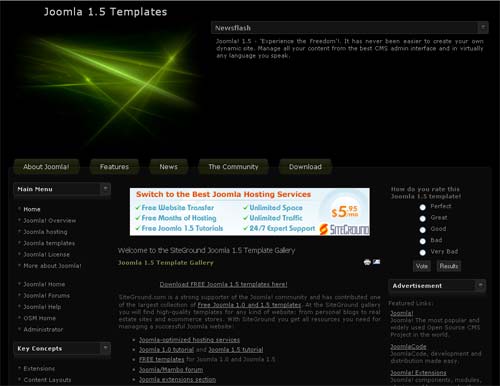Screen dimensions: 500x386
Task: Click the JoomlaCode featured link
Action: 408,347
